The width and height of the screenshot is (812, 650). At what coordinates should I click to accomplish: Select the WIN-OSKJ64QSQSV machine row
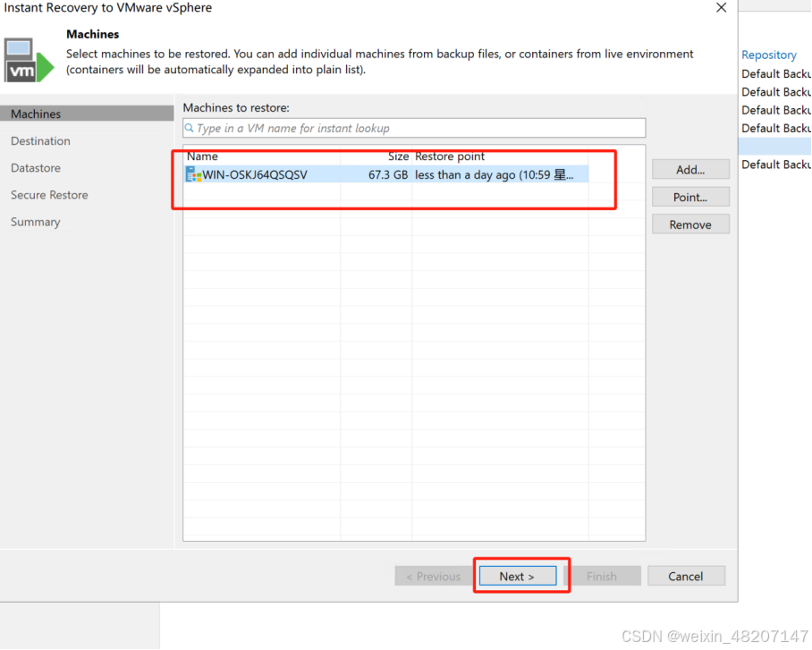386,174
